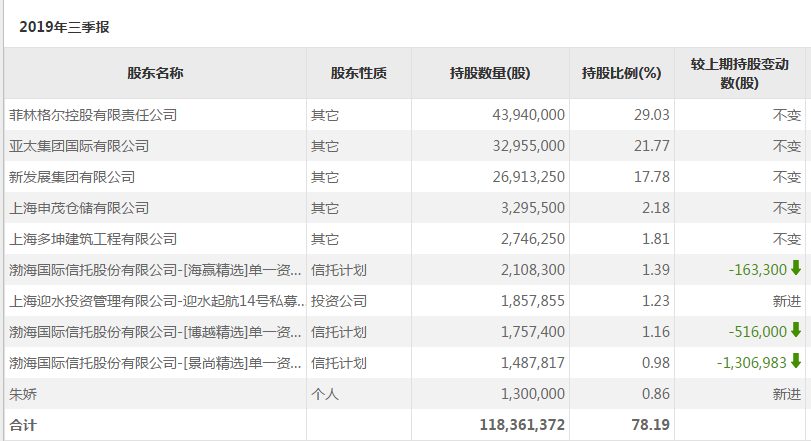The image size is (811, 441).
Task: Select shareholder 上海申茂仓储有限公司
Action: point(79,208)
